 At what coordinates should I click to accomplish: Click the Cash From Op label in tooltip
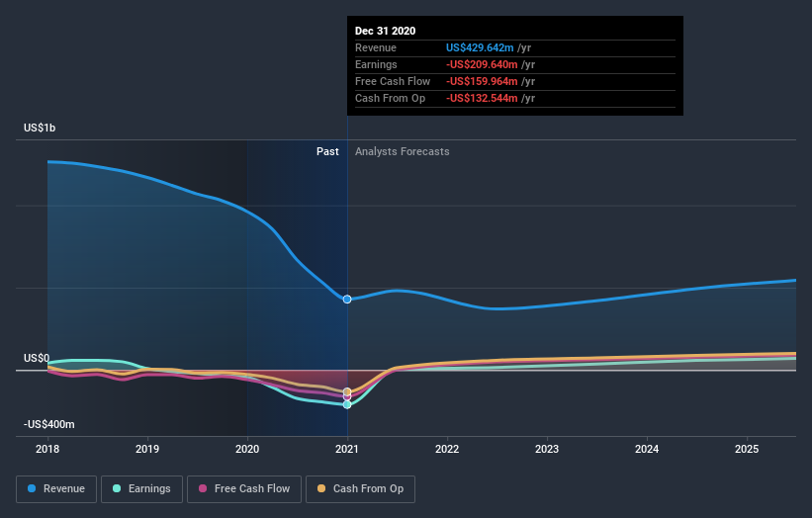point(390,98)
